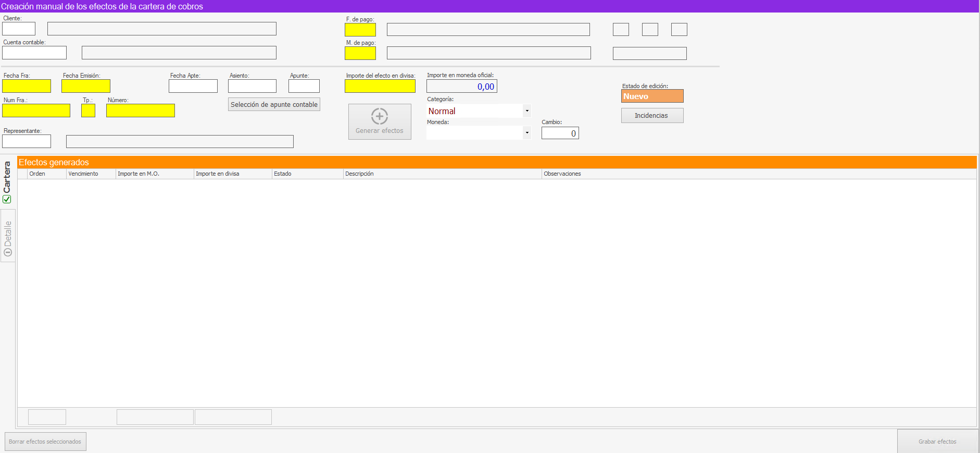
Task: Click the yellow Fecha Fra field
Action: click(27, 86)
